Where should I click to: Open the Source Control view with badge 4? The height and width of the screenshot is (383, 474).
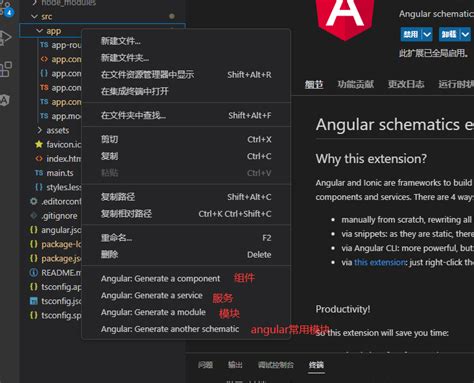[7, 9]
